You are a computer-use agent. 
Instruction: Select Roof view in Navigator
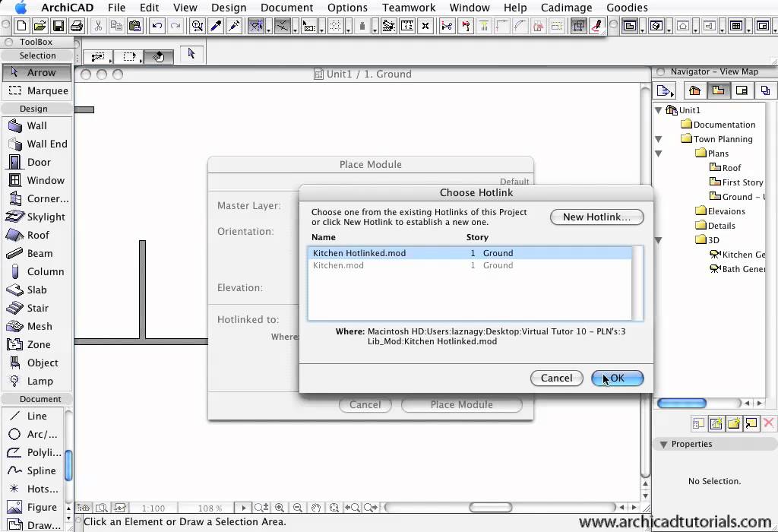coord(725,168)
